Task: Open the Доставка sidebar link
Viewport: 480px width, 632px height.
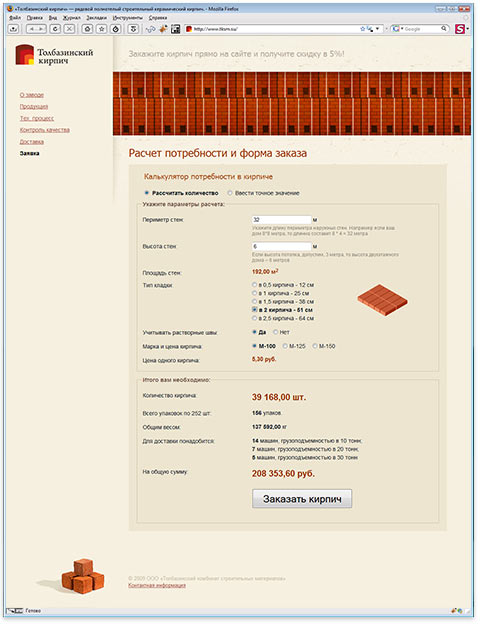Action: point(32,141)
